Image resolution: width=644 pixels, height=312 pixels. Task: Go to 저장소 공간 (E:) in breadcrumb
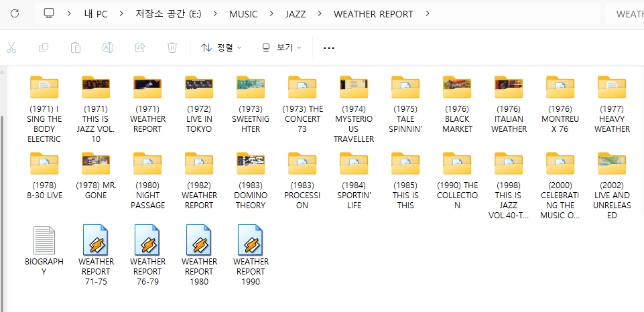(x=168, y=14)
